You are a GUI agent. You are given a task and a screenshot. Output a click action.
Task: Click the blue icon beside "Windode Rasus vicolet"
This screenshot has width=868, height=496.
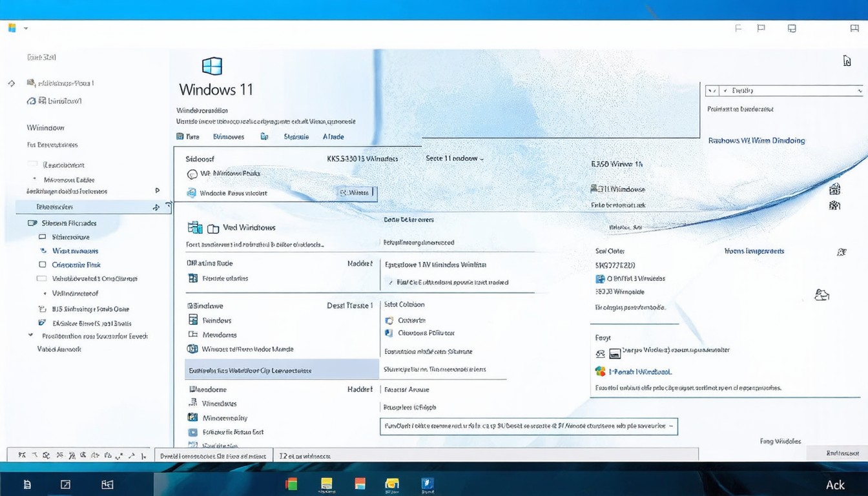tap(191, 192)
